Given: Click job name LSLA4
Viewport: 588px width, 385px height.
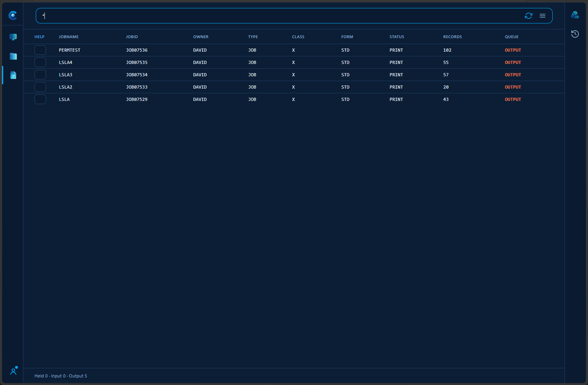Looking at the screenshot, I should click(x=66, y=62).
